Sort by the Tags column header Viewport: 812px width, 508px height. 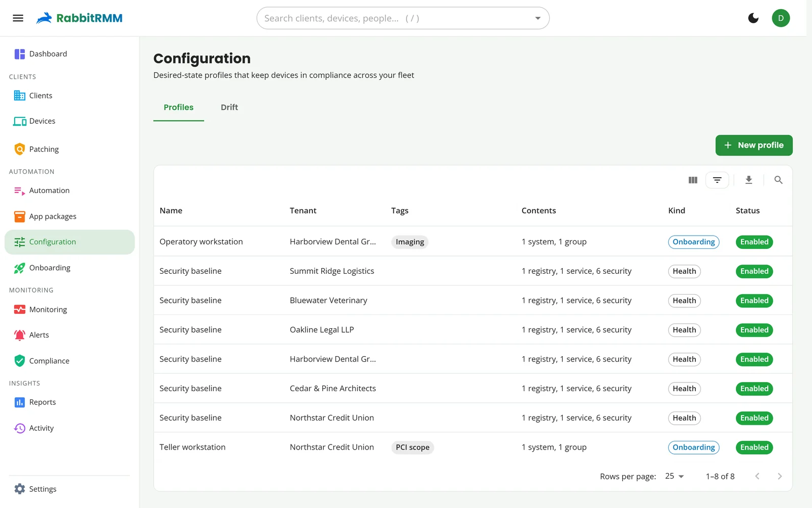400,210
